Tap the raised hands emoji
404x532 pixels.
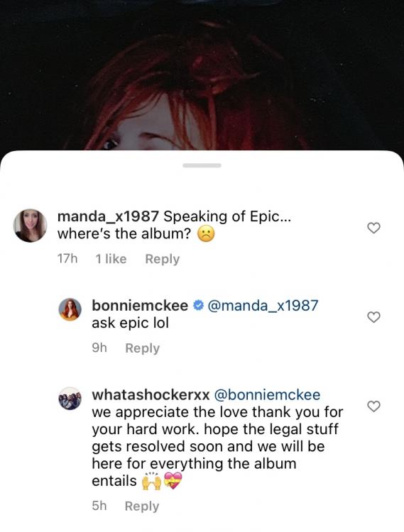(151, 481)
